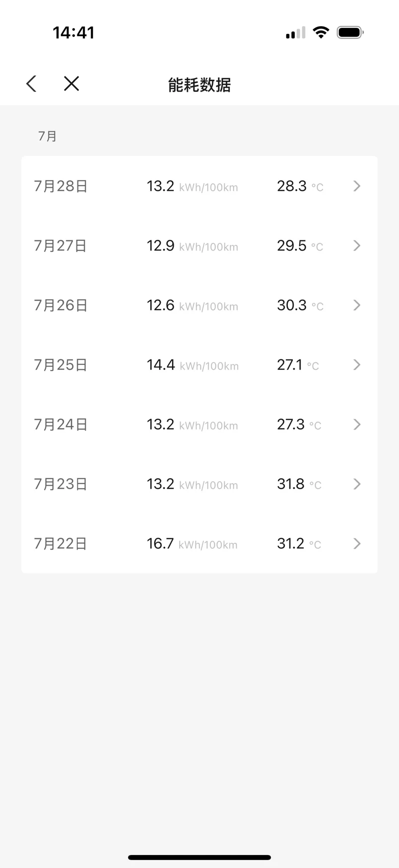Tap the 31.8 °C temperature reading
The image size is (399, 868).
coord(299,484)
